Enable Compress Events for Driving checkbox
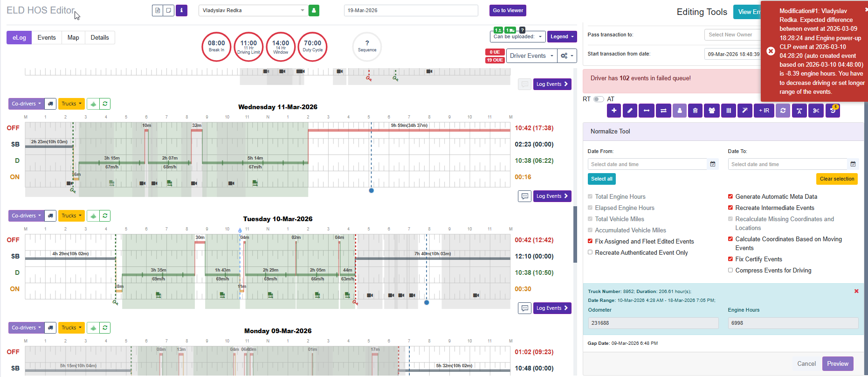 pyautogui.click(x=730, y=270)
